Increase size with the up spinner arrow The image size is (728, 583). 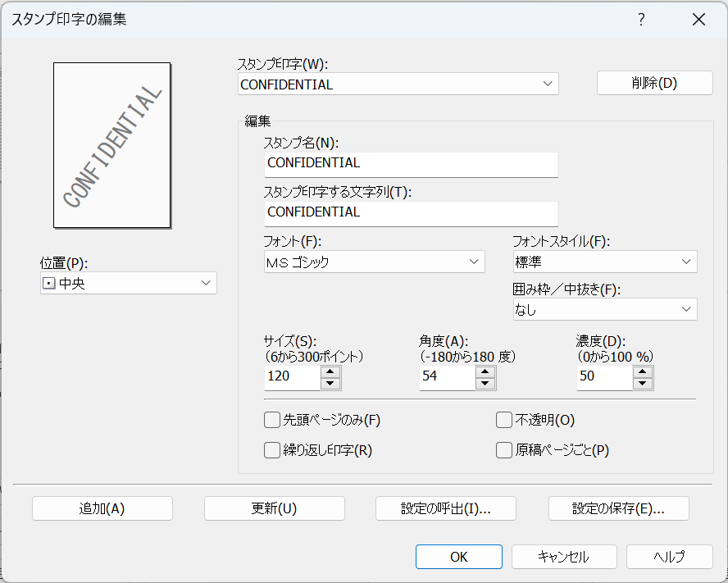coord(330,371)
